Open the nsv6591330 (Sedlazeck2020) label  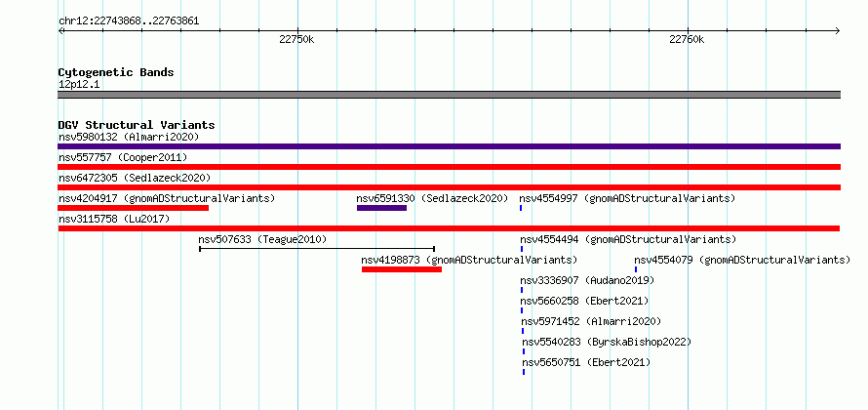point(432,198)
